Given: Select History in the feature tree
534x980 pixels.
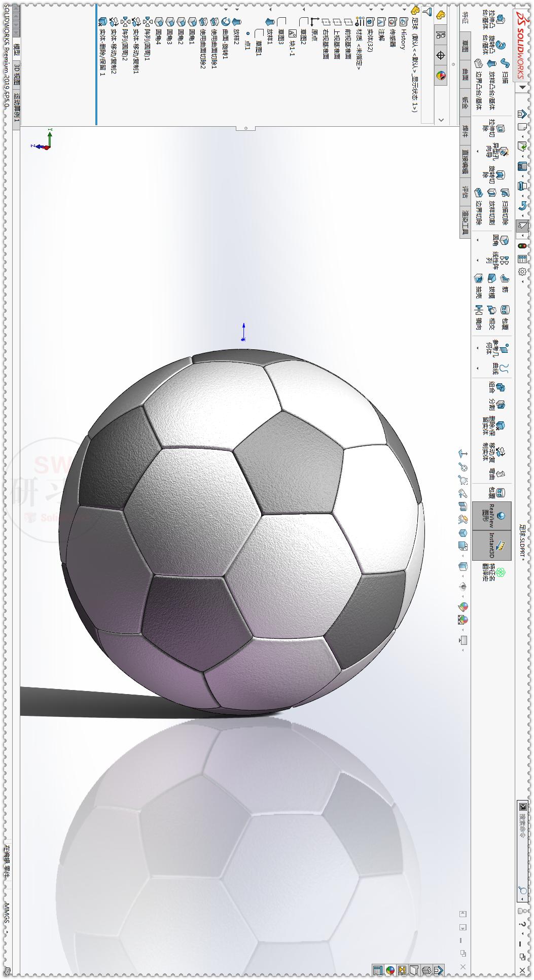Looking at the screenshot, I should [x=404, y=33].
